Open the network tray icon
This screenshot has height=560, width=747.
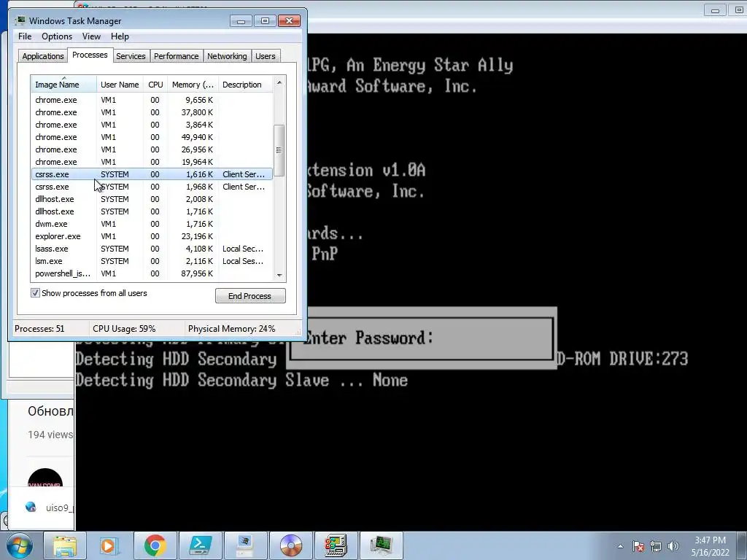coord(656,546)
